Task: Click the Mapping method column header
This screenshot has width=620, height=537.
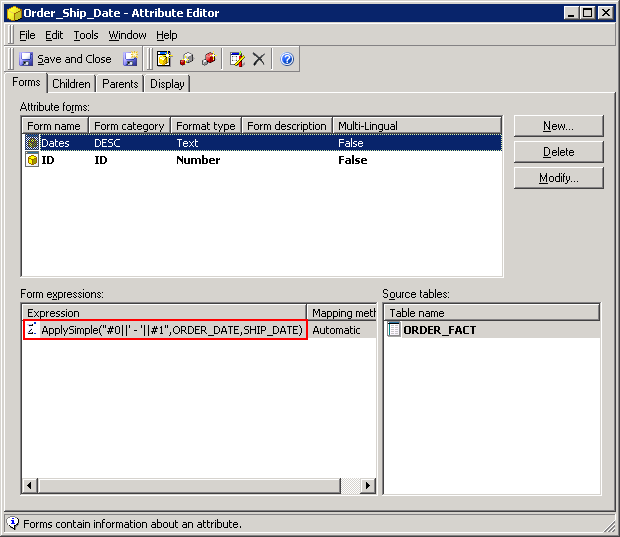Action: 342,313
